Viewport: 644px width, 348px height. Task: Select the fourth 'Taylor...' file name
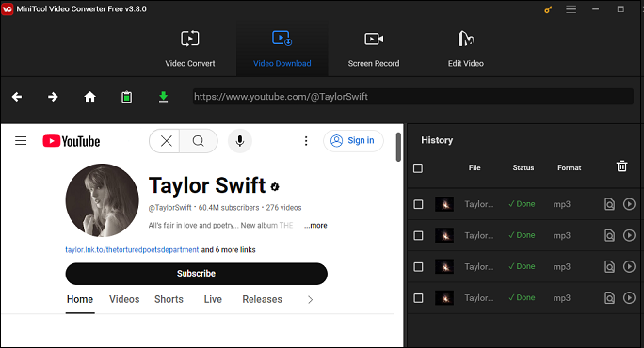click(479, 298)
